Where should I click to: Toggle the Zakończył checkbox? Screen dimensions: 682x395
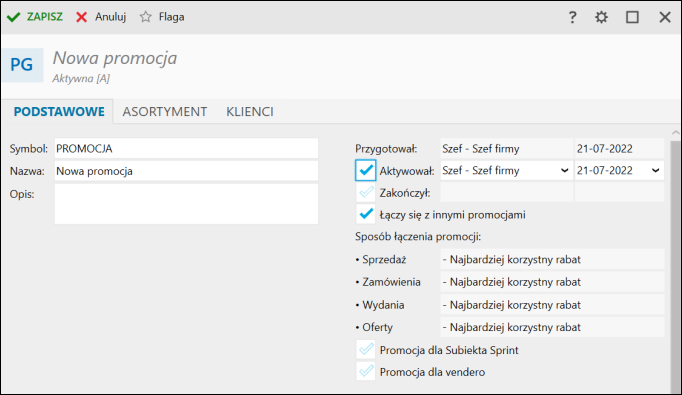coord(365,192)
